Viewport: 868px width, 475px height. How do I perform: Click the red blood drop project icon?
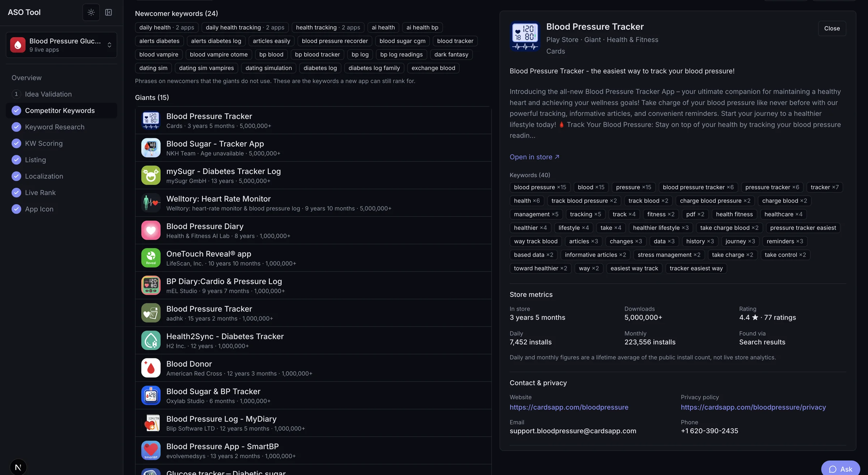point(18,45)
